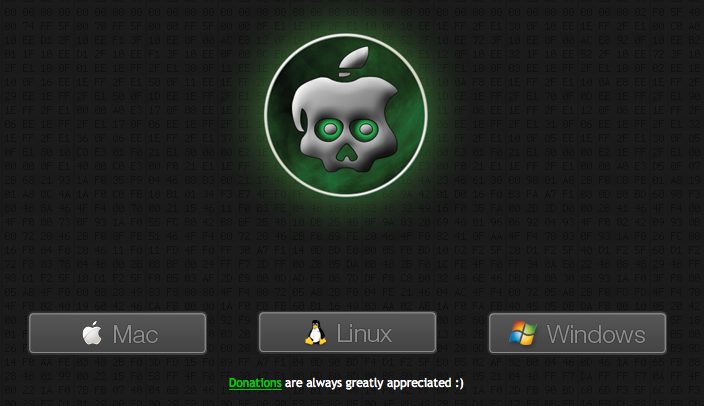Screen dimensions: 704x406
Task: Click the Windows download button
Action: [577, 333]
